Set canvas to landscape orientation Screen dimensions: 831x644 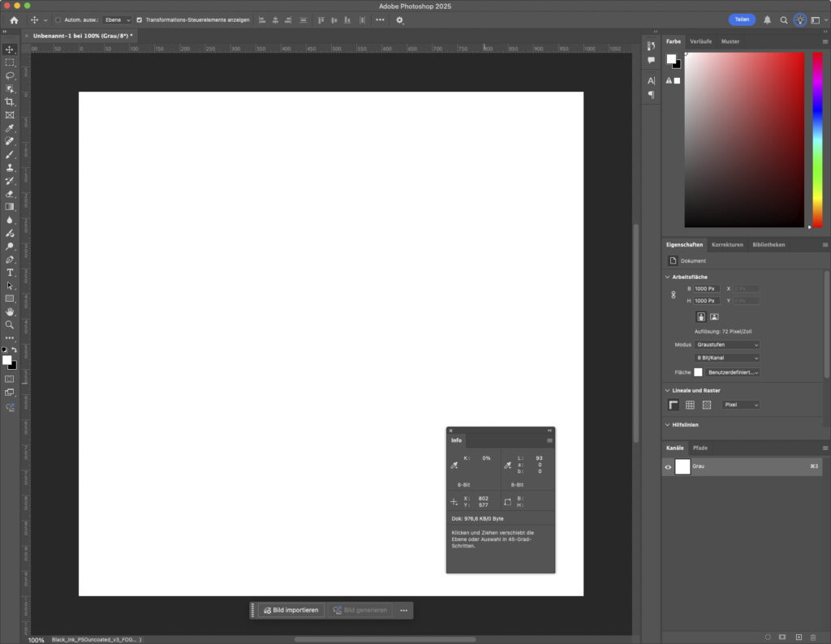[x=714, y=316]
